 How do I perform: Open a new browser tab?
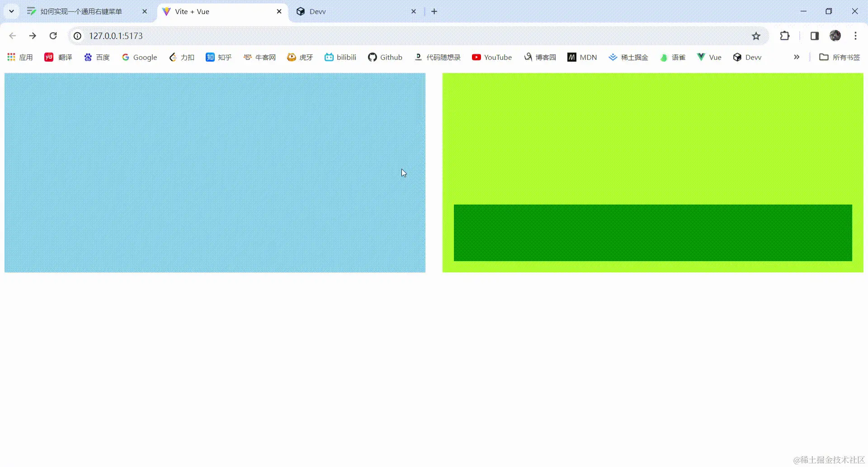click(x=434, y=11)
